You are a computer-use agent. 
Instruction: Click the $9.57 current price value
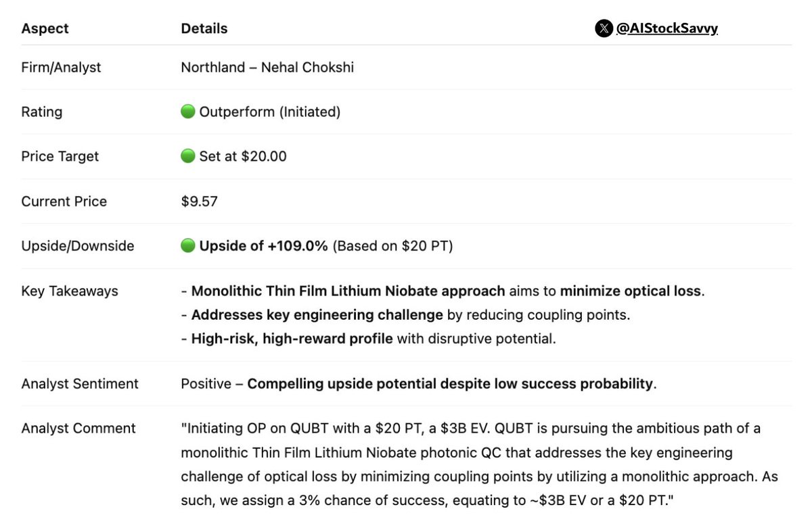click(199, 201)
